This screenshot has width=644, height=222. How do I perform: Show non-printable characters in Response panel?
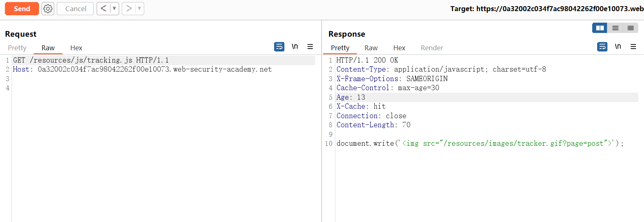pyautogui.click(x=618, y=47)
